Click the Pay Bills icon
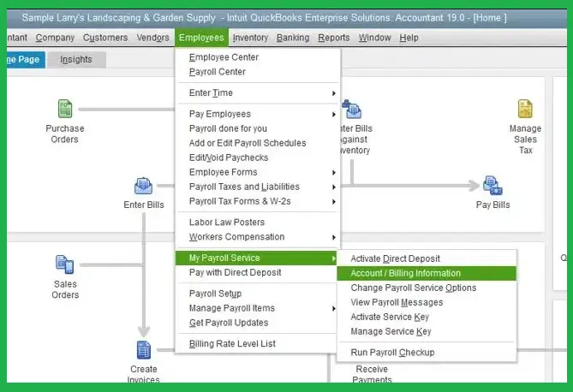This screenshot has width=573, height=392. coord(492,185)
